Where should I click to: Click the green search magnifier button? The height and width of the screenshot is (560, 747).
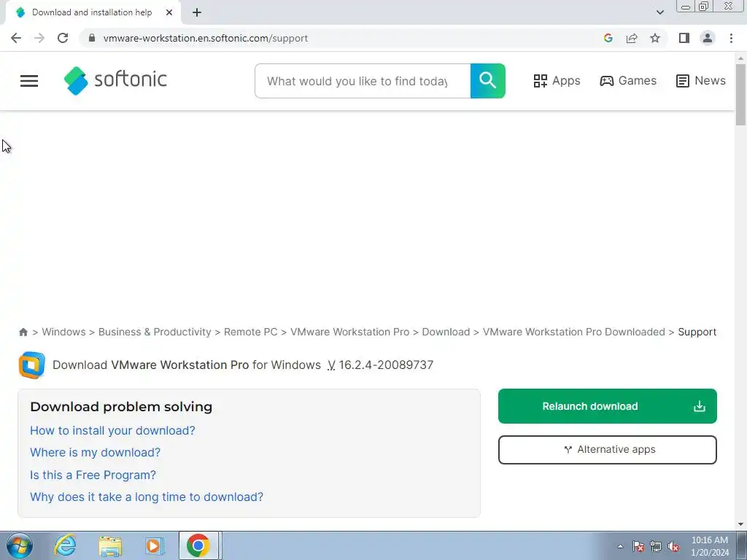click(487, 81)
